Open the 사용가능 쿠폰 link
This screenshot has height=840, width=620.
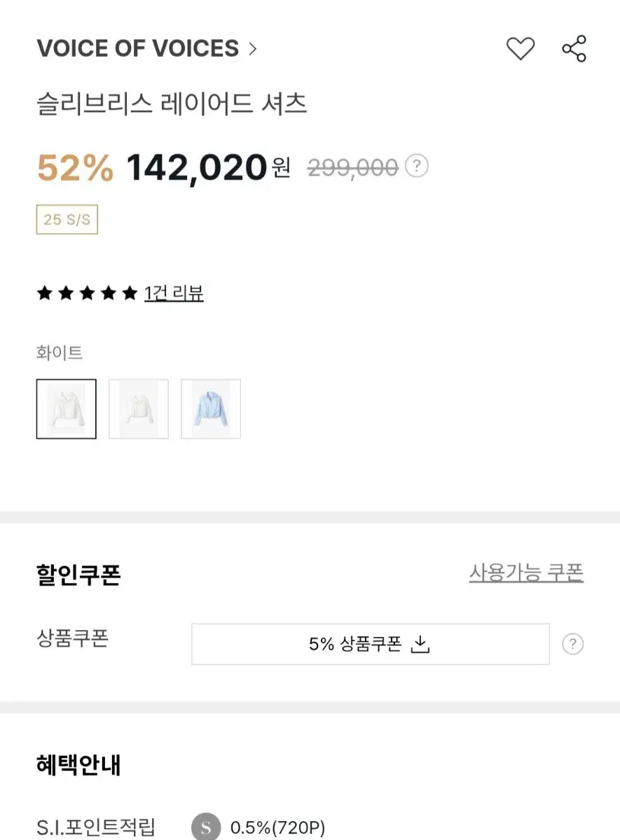526,573
